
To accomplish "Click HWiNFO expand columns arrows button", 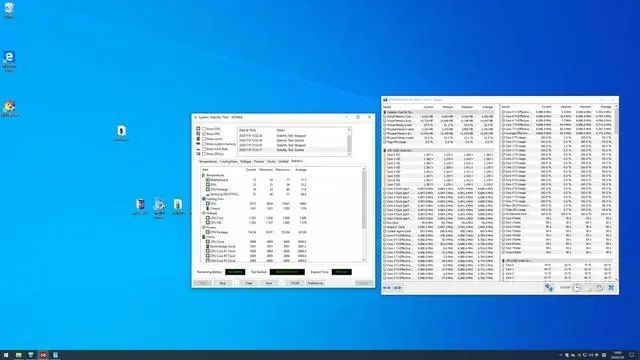I will pyautogui.click(x=387, y=288).
